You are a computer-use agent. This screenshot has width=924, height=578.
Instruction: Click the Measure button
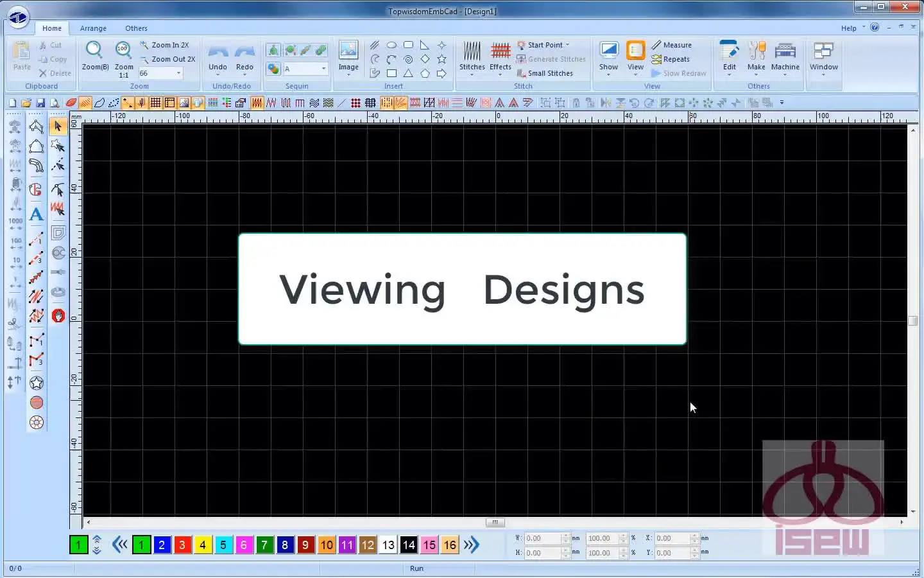[672, 45]
